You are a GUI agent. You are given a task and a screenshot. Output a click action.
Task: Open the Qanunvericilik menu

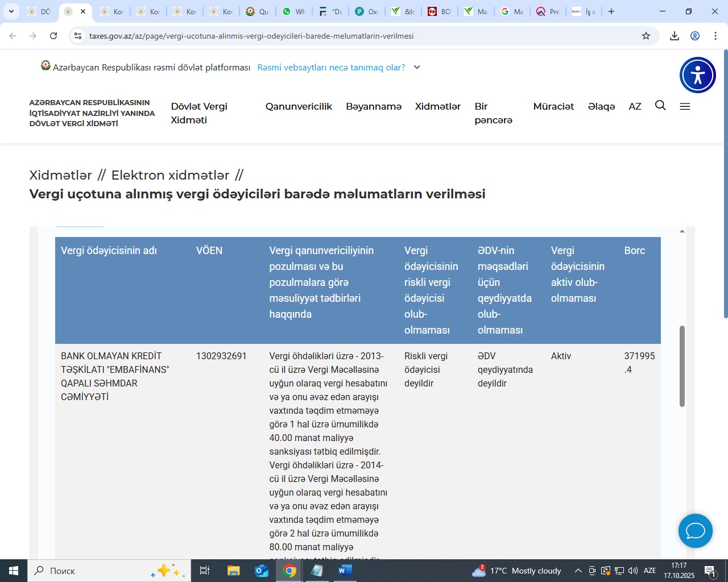(299, 106)
